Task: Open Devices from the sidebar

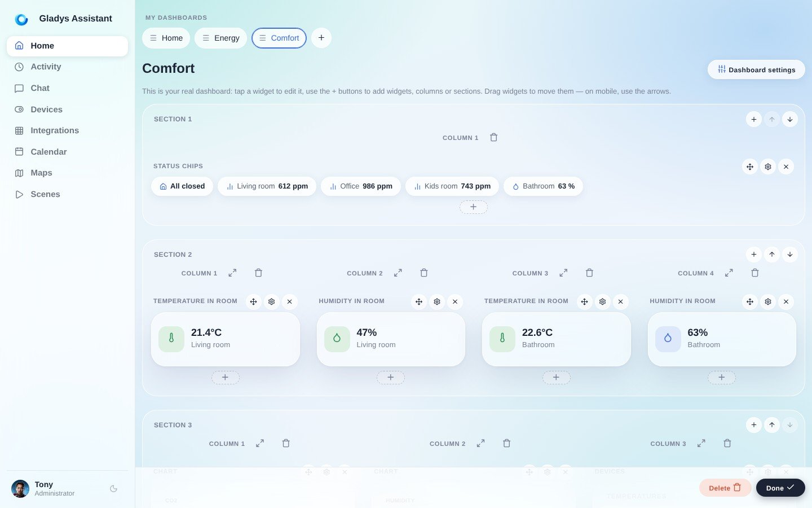Action: pyautogui.click(x=67, y=110)
